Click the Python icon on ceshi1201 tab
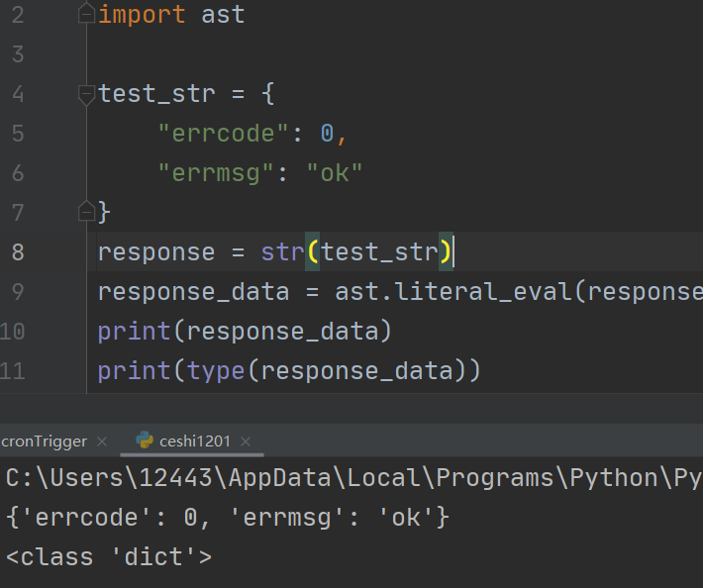703x588 pixels. [145, 441]
